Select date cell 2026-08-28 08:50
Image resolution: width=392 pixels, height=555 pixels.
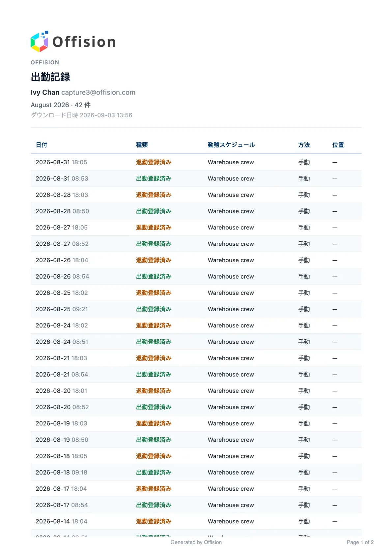[62, 211]
